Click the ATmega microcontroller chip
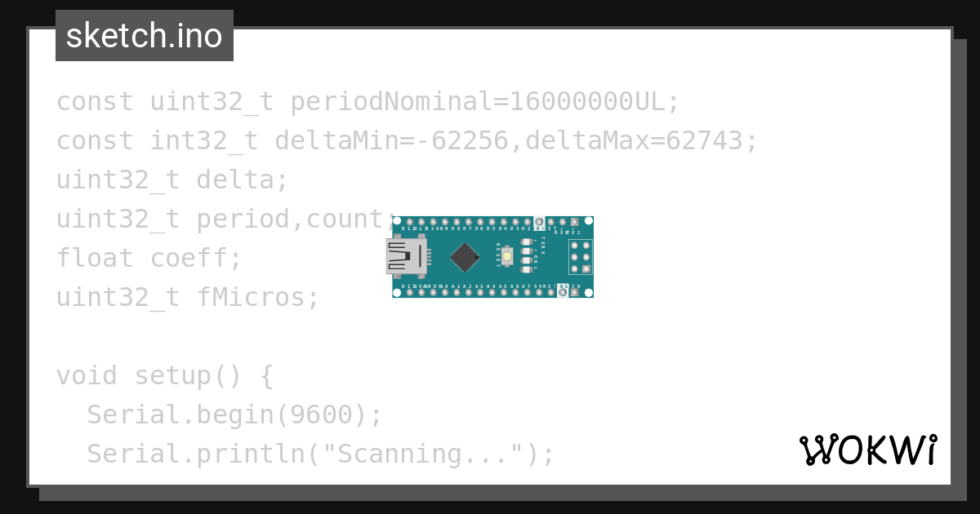Screen dimensions: 980x514 click(x=465, y=257)
